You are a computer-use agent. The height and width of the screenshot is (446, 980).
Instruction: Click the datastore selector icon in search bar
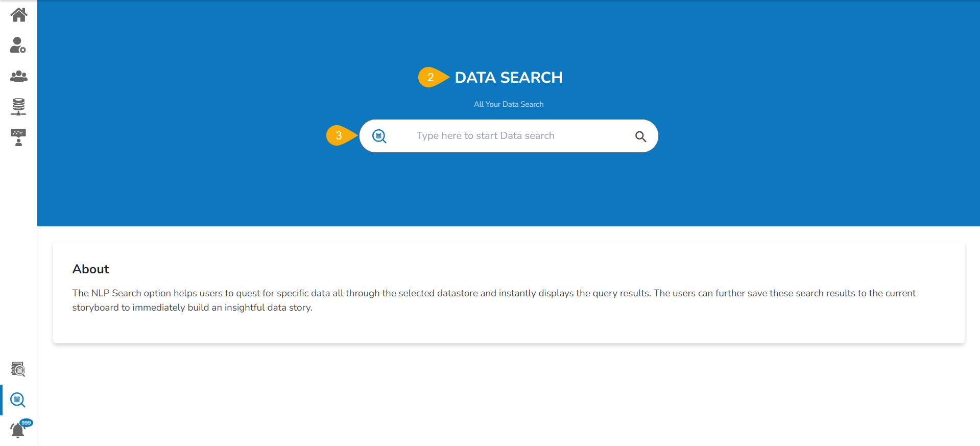[379, 136]
